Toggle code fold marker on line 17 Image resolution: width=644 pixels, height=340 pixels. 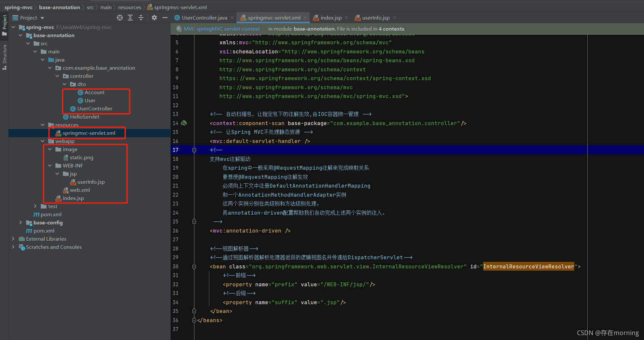point(194,150)
